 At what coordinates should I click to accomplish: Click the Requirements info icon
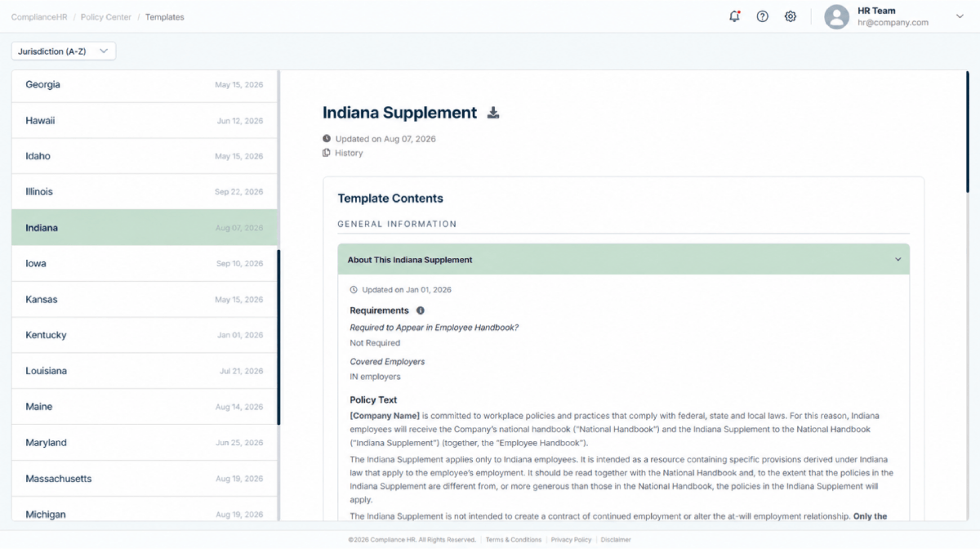click(x=421, y=310)
